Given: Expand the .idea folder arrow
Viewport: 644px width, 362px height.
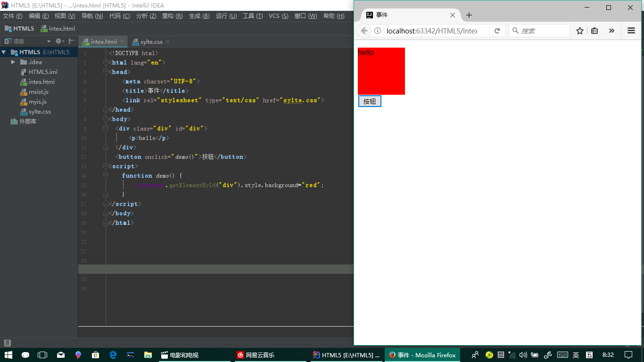Looking at the screenshot, I should (x=13, y=62).
